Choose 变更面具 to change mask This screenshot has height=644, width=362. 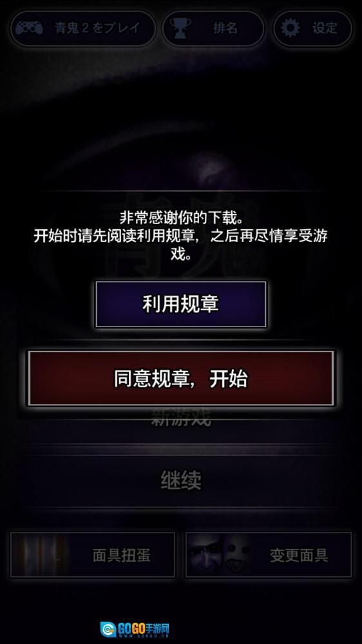(x=269, y=555)
